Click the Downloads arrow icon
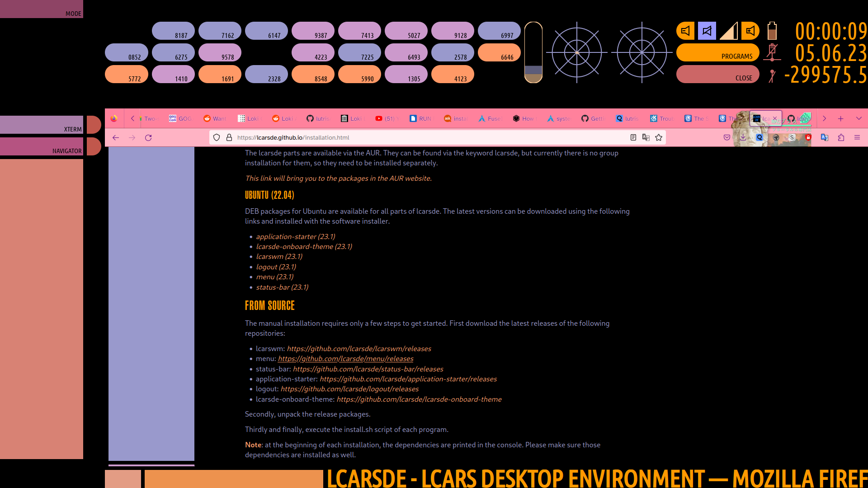 [743, 137]
